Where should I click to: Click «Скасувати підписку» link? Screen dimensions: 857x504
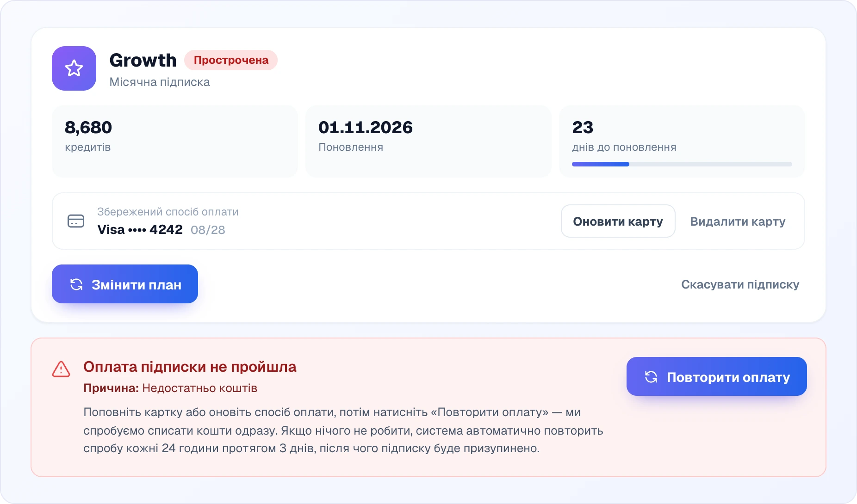740,284
